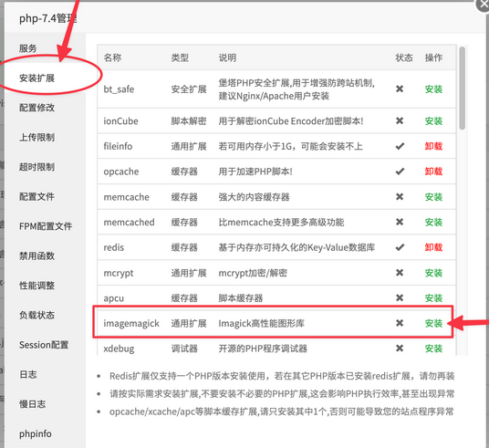Click the 操作 column header
This screenshot has height=448, width=489.
pyautogui.click(x=433, y=57)
